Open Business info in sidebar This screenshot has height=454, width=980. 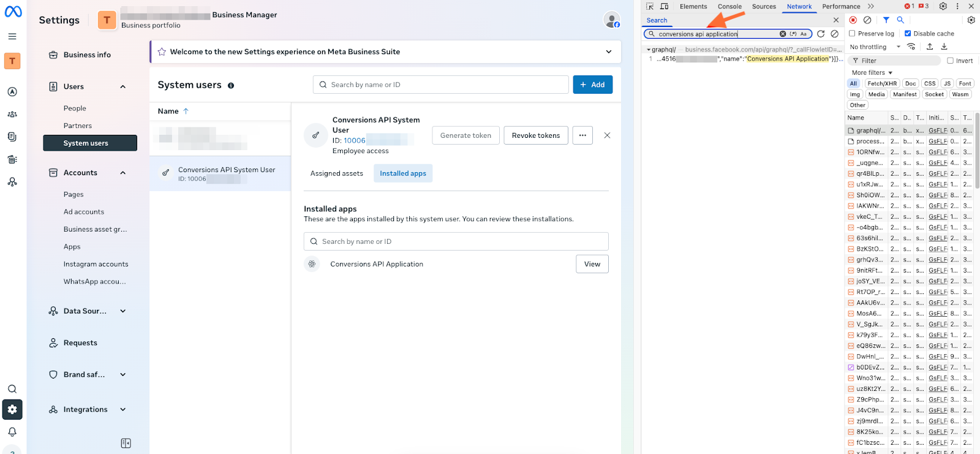pyautogui.click(x=87, y=55)
